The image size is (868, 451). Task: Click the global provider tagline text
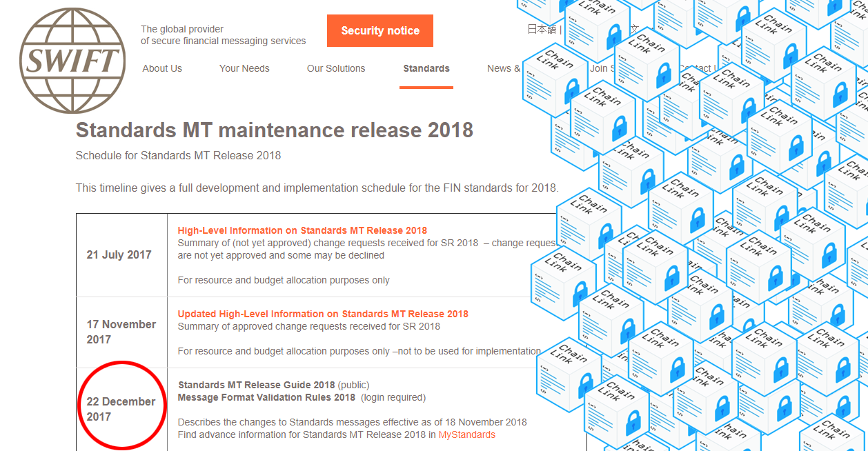[224, 35]
